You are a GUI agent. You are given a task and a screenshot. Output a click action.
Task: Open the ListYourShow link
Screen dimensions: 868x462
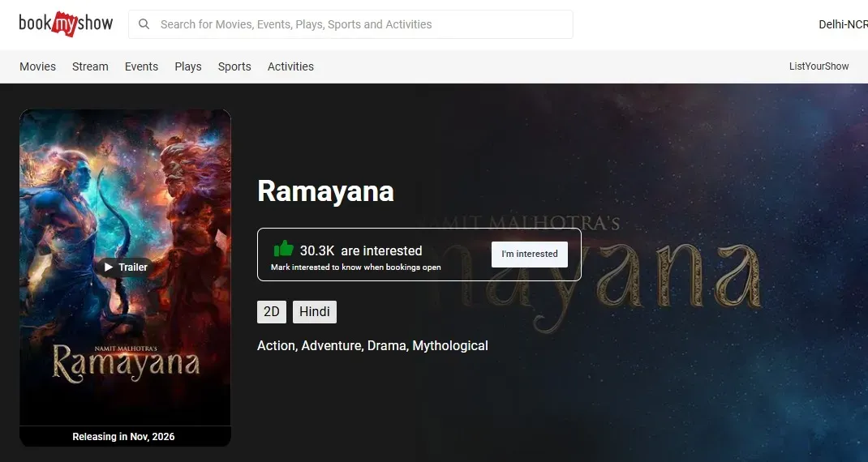click(819, 66)
